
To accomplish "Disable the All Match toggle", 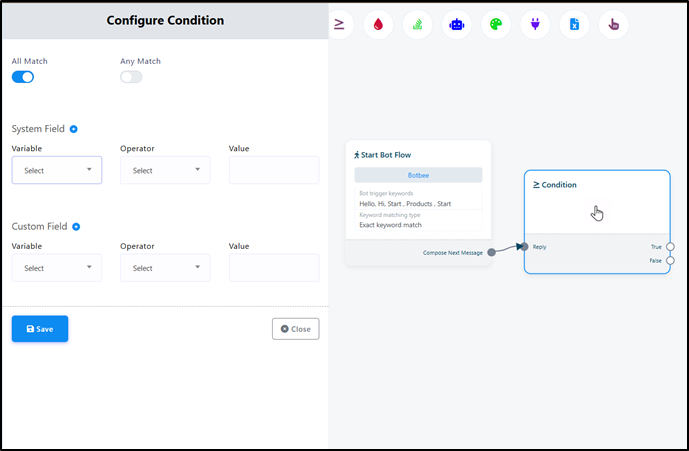I will (23, 77).
